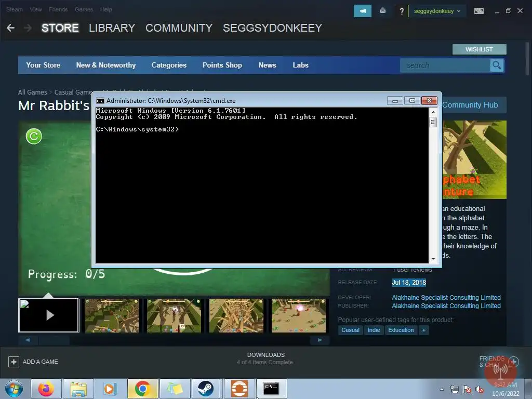Open Steam announcements megaphone icon
The image size is (532, 399).
coord(362,11)
